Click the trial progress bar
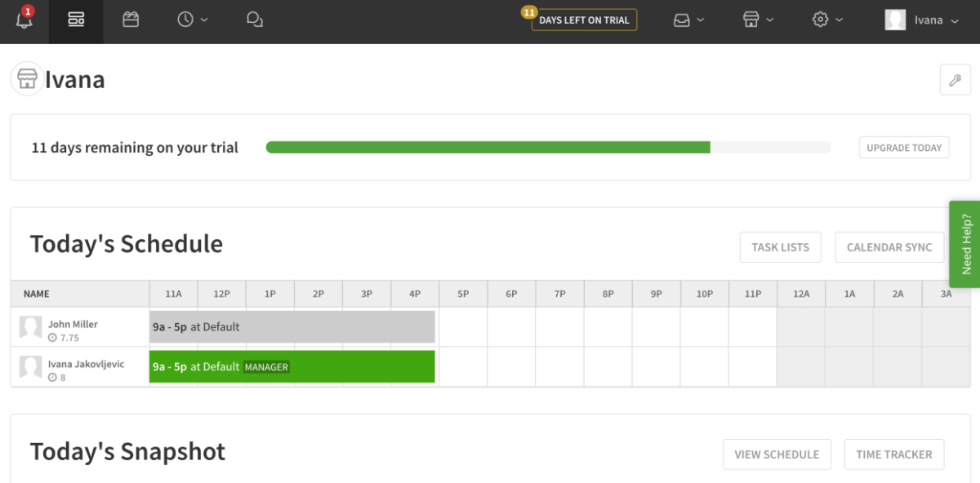This screenshot has width=980, height=483. pyautogui.click(x=547, y=147)
